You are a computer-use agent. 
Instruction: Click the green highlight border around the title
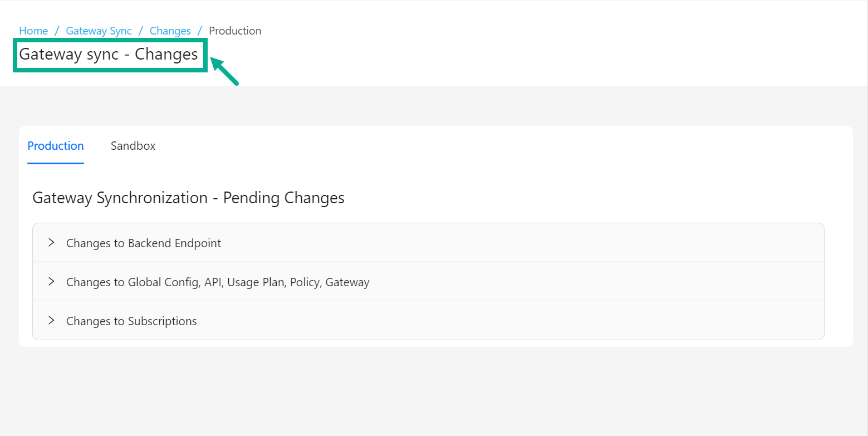(x=110, y=70)
